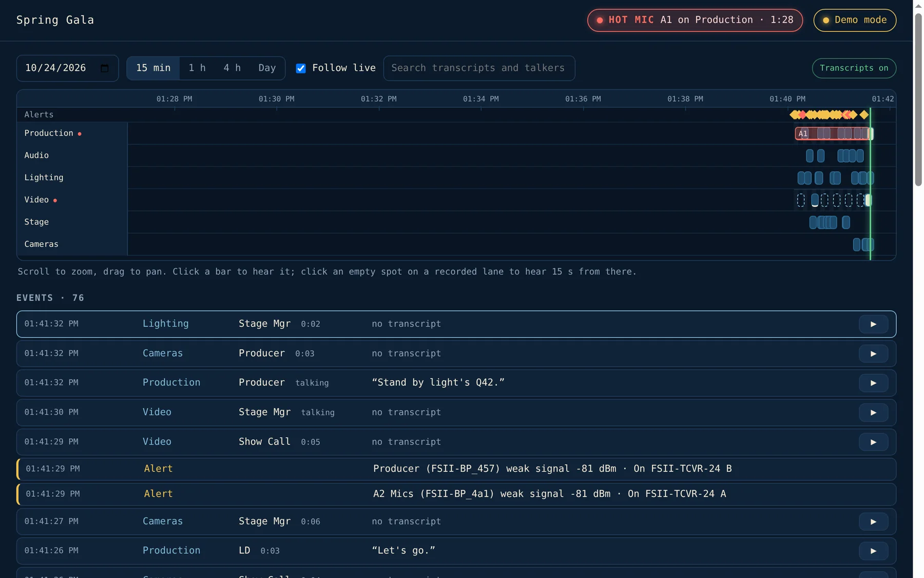Toggle the Follow live checkbox
The image size is (924, 578).
pos(301,68)
